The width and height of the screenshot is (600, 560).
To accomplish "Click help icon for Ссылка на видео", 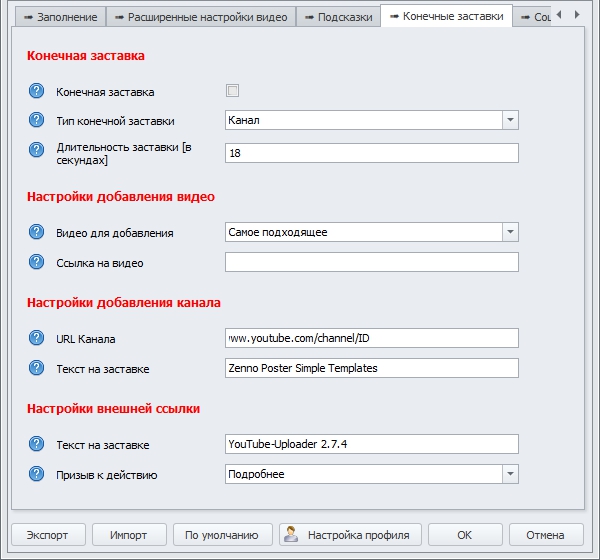I will point(37,263).
